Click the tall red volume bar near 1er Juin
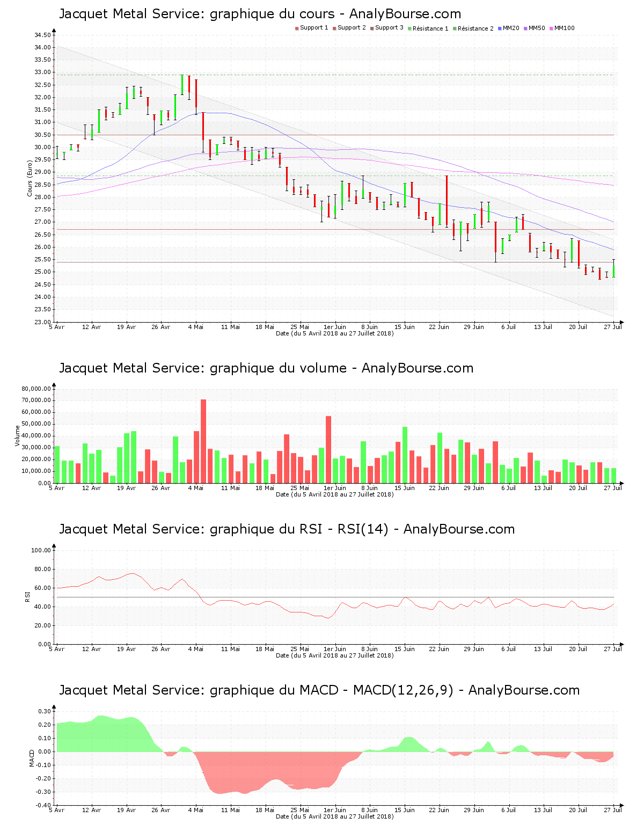 [328, 450]
